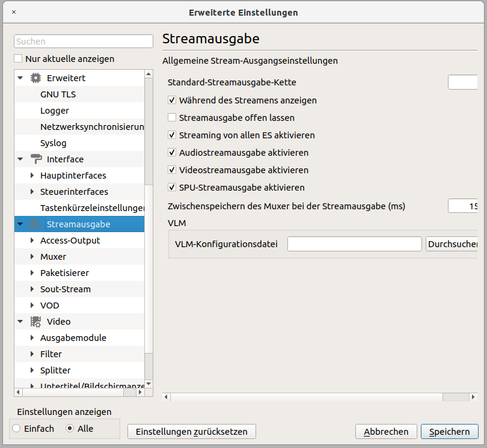487x448 pixels.
Task: Click the Erweitert chip icon in tree
Action: [36, 78]
